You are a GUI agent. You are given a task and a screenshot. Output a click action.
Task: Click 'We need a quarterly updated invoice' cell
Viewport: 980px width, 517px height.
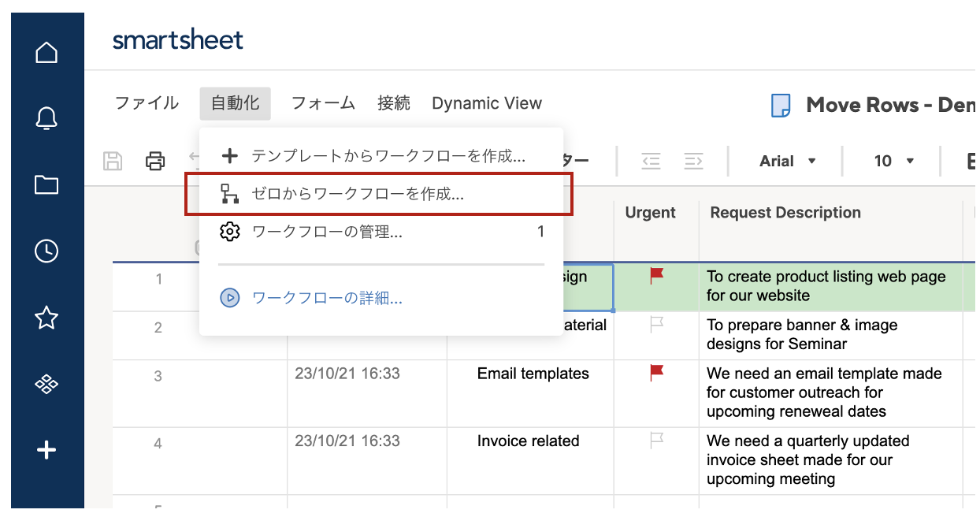tap(831, 460)
